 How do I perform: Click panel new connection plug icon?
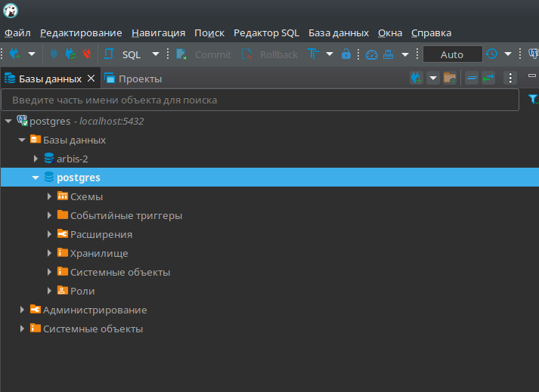point(417,78)
